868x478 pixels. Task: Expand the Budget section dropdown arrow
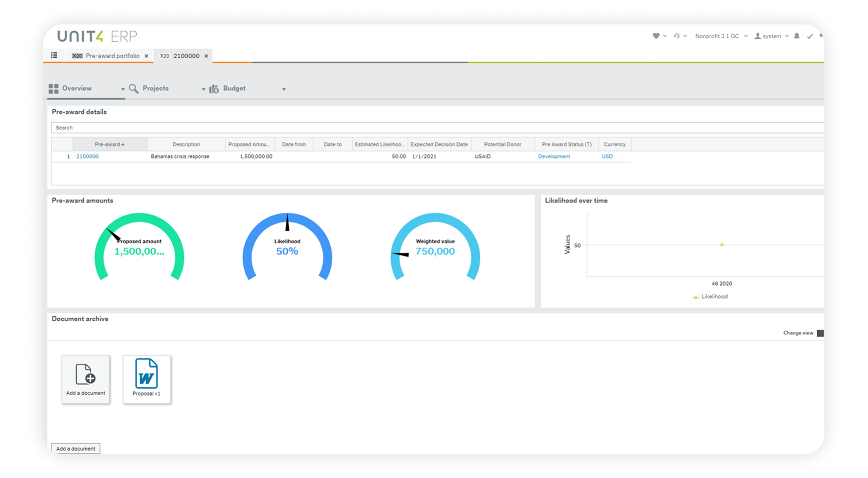pyautogui.click(x=284, y=89)
